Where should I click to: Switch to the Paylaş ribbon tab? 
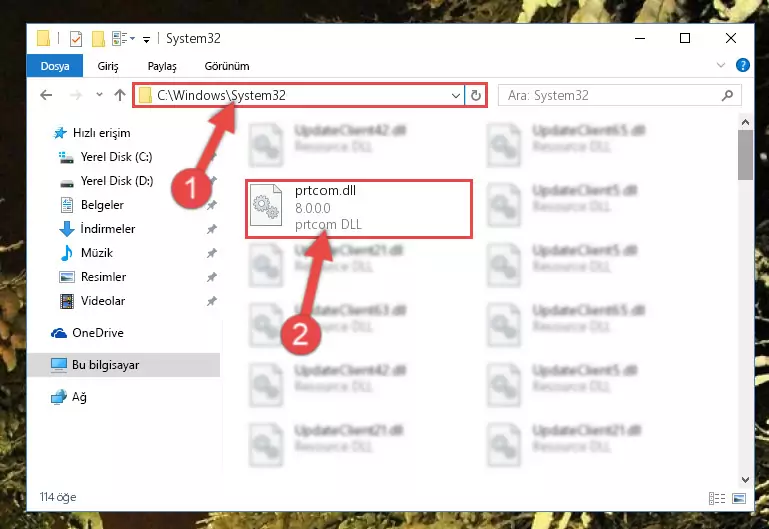pos(162,66)
